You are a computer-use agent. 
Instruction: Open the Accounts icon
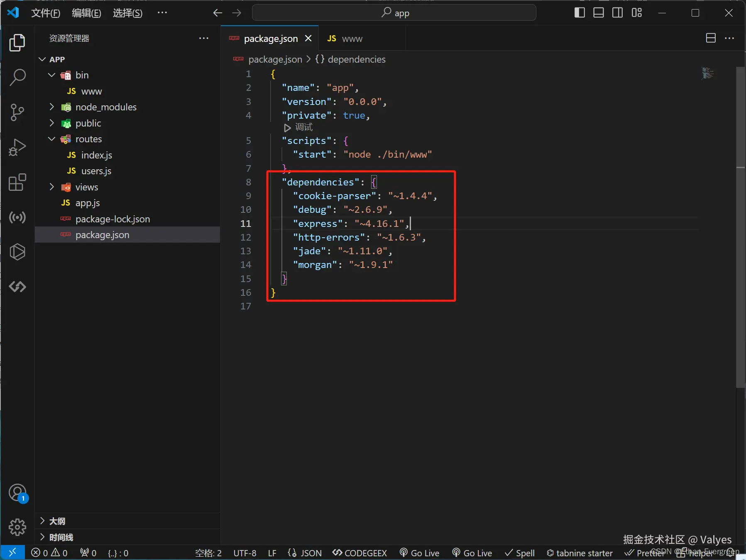pyautogui.click(x=17, y=493)
